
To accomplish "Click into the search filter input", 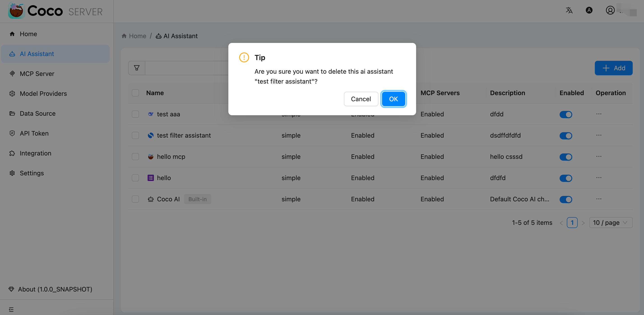I will (x=187, y=68).
